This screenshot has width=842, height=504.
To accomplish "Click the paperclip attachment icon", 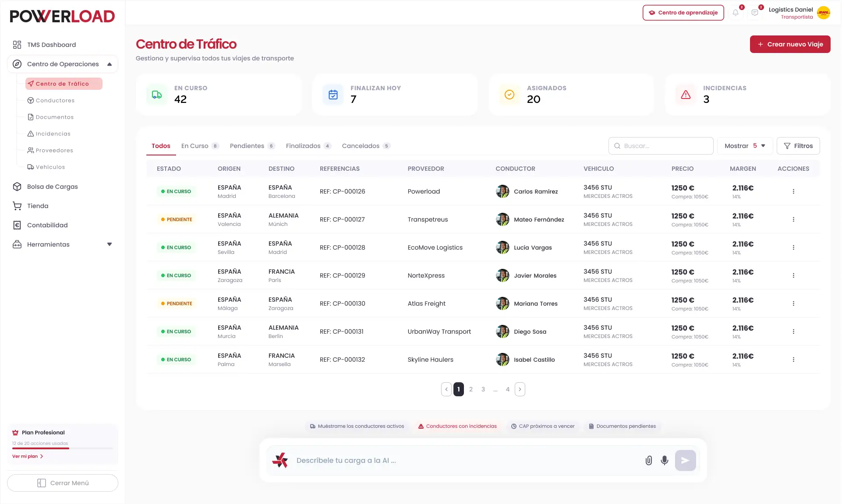I will click(x=649, y=460).
